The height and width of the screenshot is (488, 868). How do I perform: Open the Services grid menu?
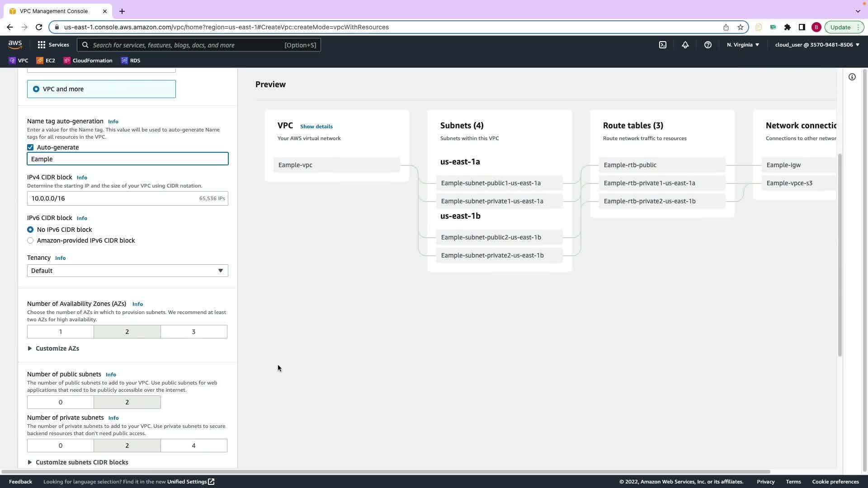53,45
